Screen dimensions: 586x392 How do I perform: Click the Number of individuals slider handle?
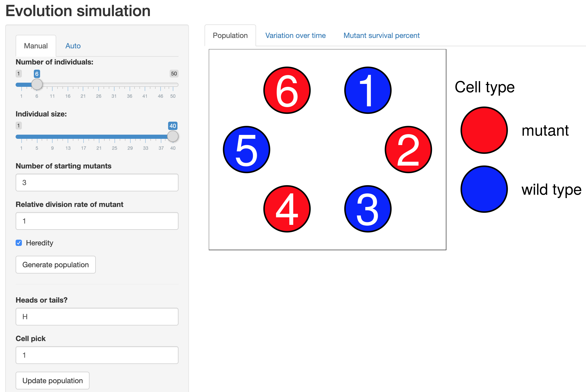pyautogui.click(x=37, y=84)
